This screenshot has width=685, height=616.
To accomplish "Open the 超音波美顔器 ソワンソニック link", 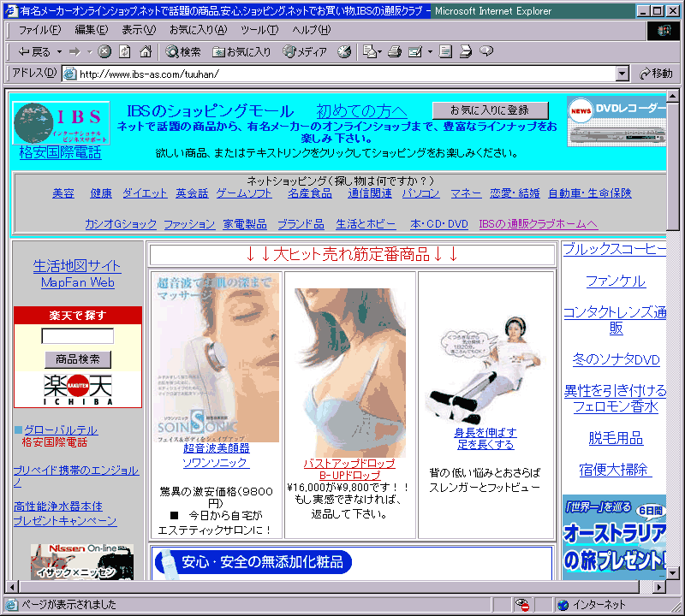I will 217,455.
